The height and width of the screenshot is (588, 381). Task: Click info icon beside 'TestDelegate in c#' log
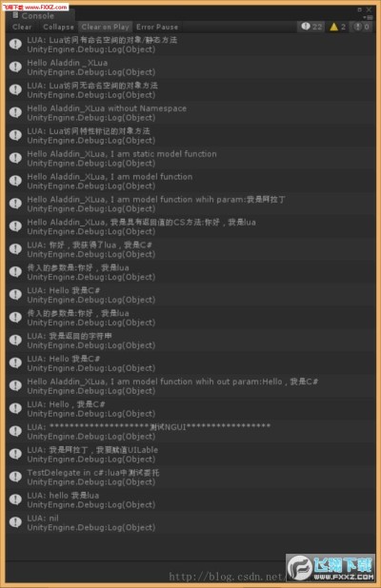coord(15,477)
